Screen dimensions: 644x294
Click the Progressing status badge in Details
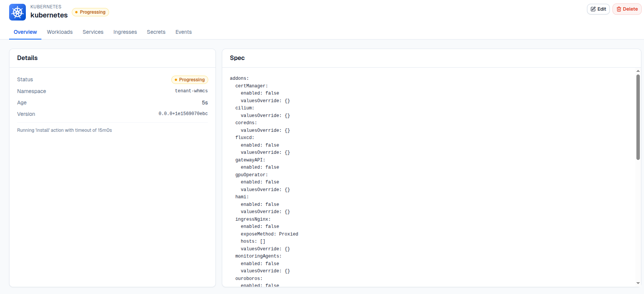(x=190, y=80)
